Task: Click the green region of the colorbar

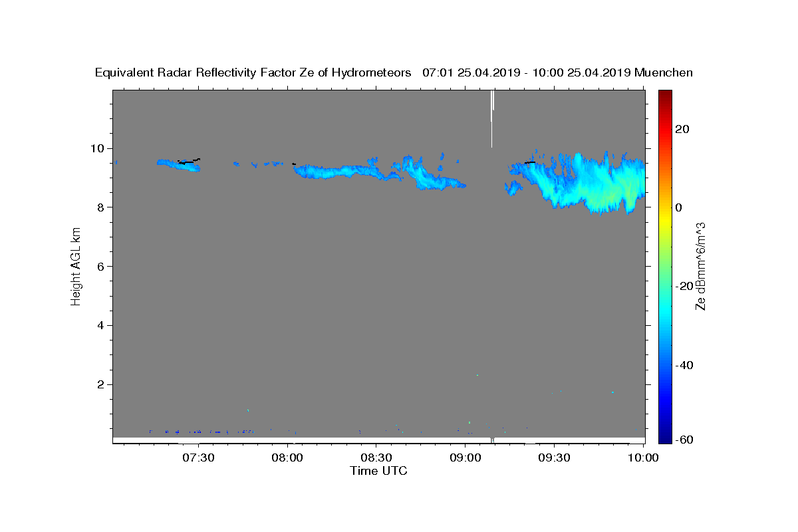Action: (x=664, y=266)
